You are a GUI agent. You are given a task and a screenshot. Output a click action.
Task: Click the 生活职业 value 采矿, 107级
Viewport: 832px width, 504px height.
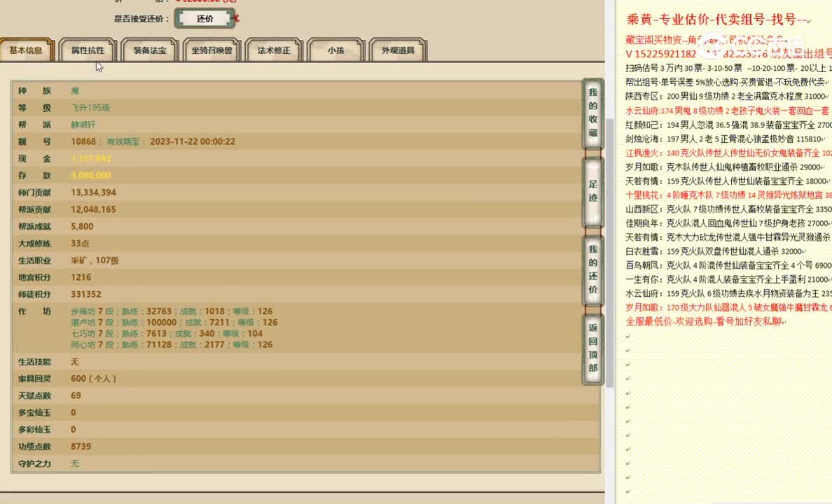(95, 260)
